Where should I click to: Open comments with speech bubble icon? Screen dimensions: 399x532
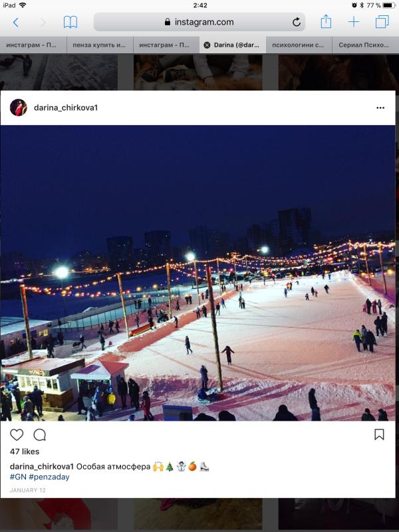pos(39,435)
